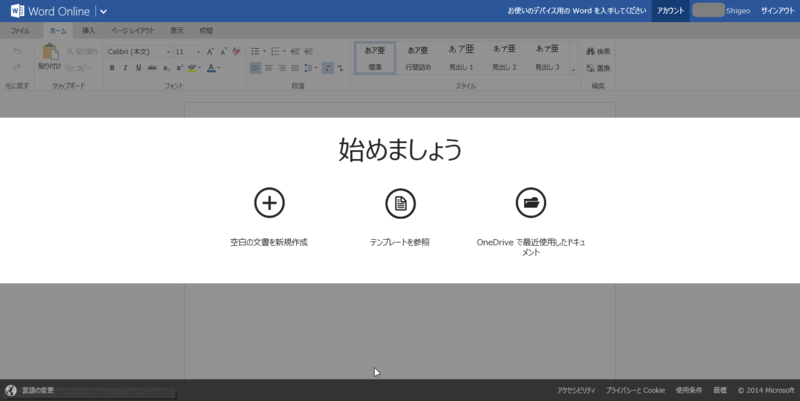Open the プライバシーと Cookie link
Image resolution: width=800 pixels, height=401 pixels.
635,390
